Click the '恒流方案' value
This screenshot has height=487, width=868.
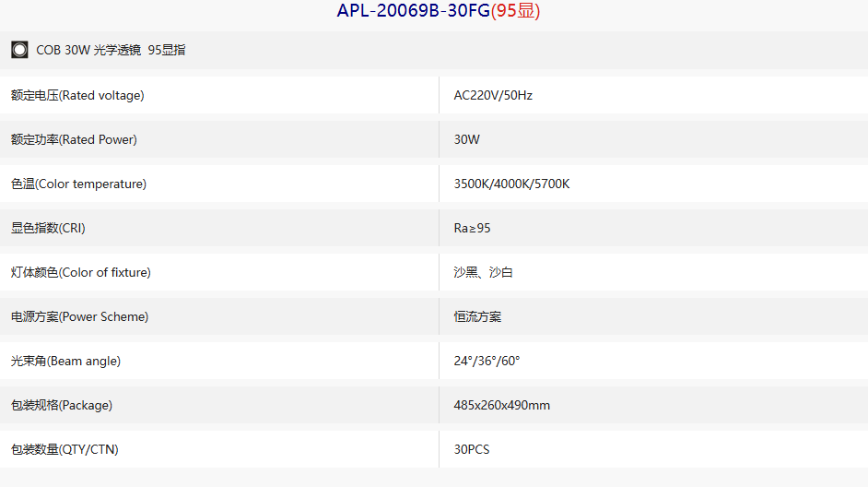[x=477, y=317]
